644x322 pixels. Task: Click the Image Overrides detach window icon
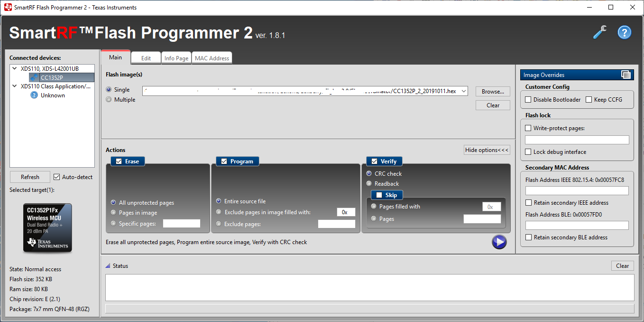coord(626,75)
